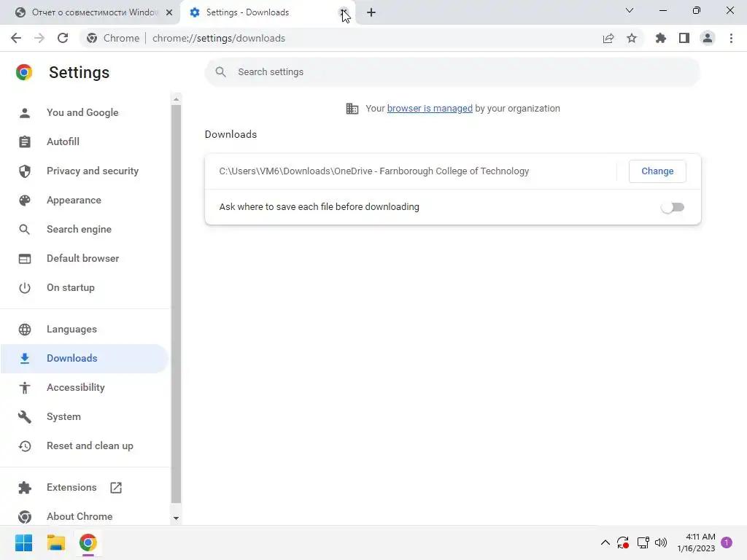The height and width of the screenshot is (560, 747).
Task: Click Change download location button
Action: [657, 171]
